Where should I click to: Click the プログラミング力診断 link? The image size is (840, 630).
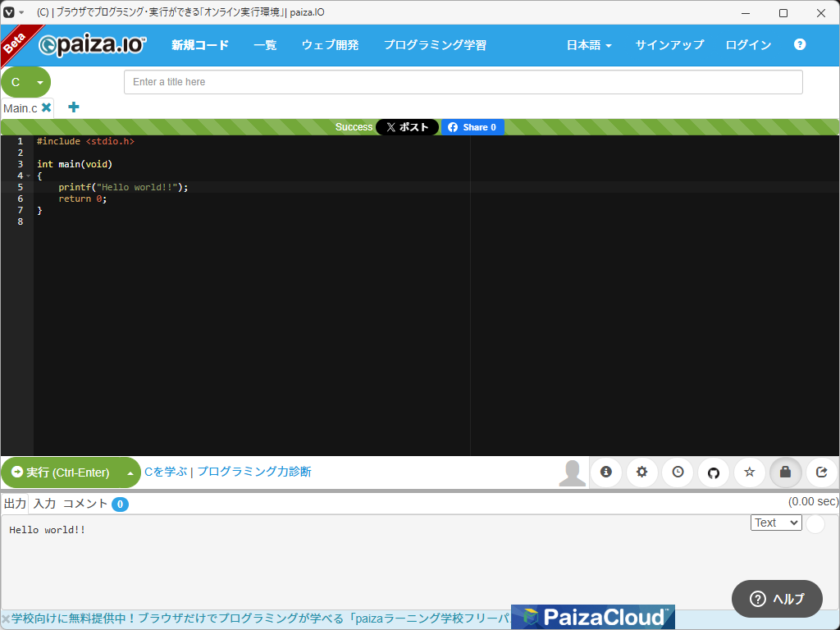254,472
